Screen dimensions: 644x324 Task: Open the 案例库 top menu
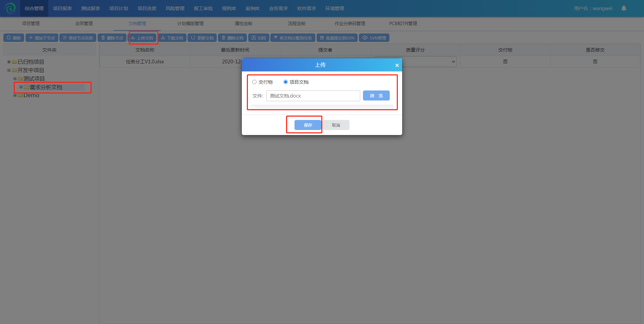[253, 8]
